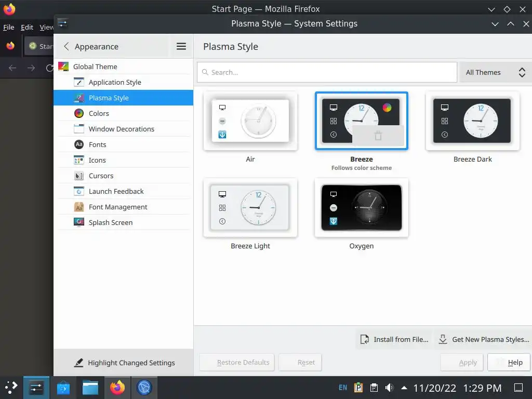The width and height of the screenshot is (532, 399).
Task: Open the hamburger menu in sidebar header
Action: tap(181, 46)
